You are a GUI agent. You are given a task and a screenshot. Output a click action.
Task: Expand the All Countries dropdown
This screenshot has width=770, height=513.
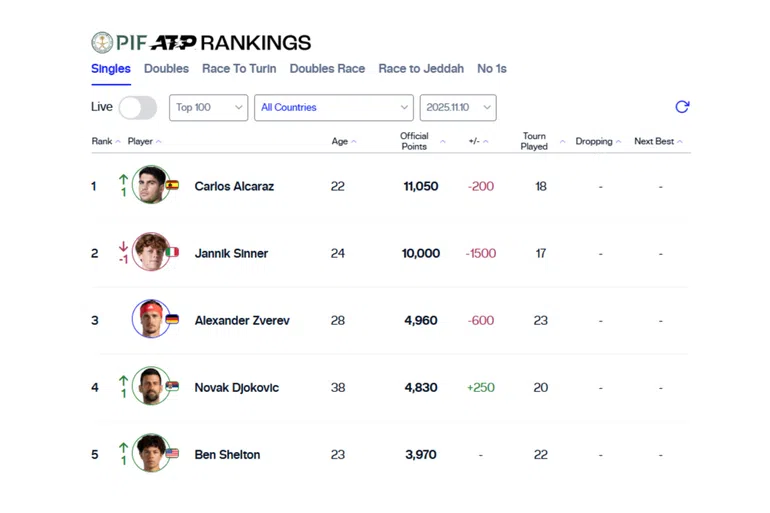tap(333, 107)
